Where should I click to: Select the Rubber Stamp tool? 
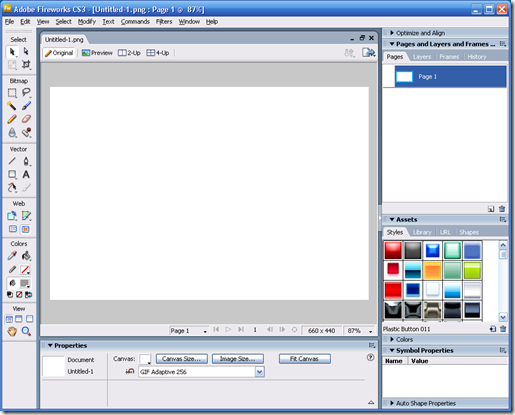tap(26, 132)
